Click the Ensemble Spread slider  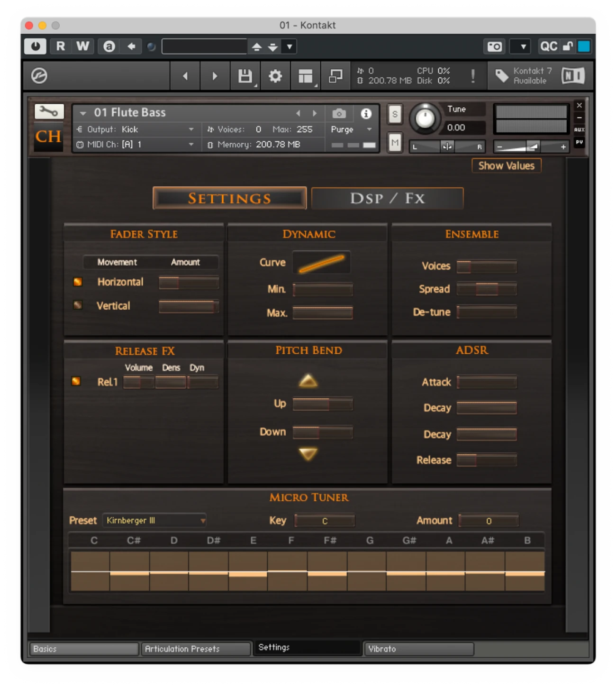point(487,289)
